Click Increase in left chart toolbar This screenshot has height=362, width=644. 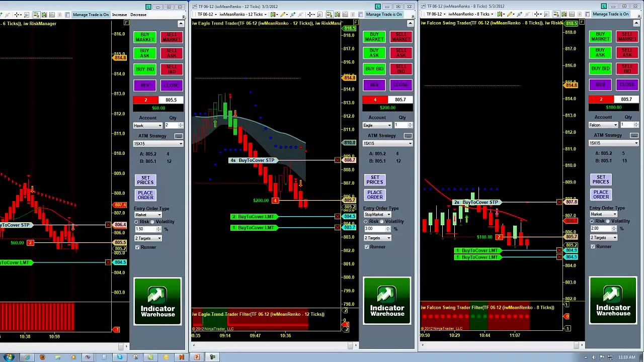(x=120, y=15)
